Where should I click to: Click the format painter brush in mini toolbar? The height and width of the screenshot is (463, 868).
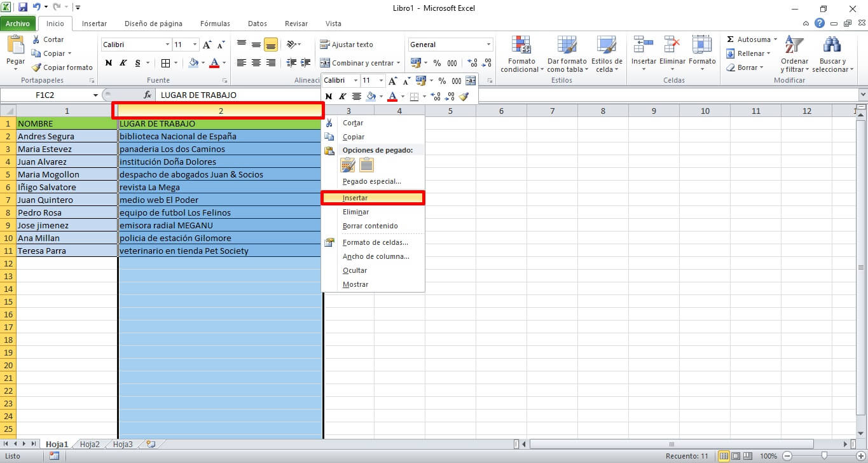point(464,97)
